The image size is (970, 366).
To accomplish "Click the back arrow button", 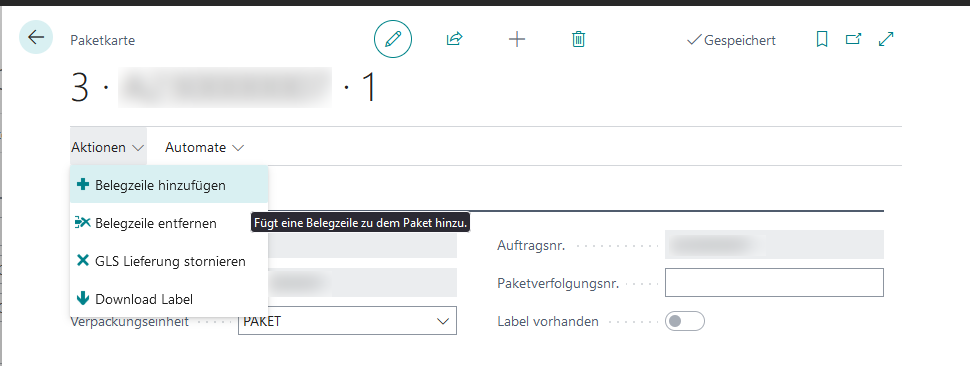I will click(36, 37).
